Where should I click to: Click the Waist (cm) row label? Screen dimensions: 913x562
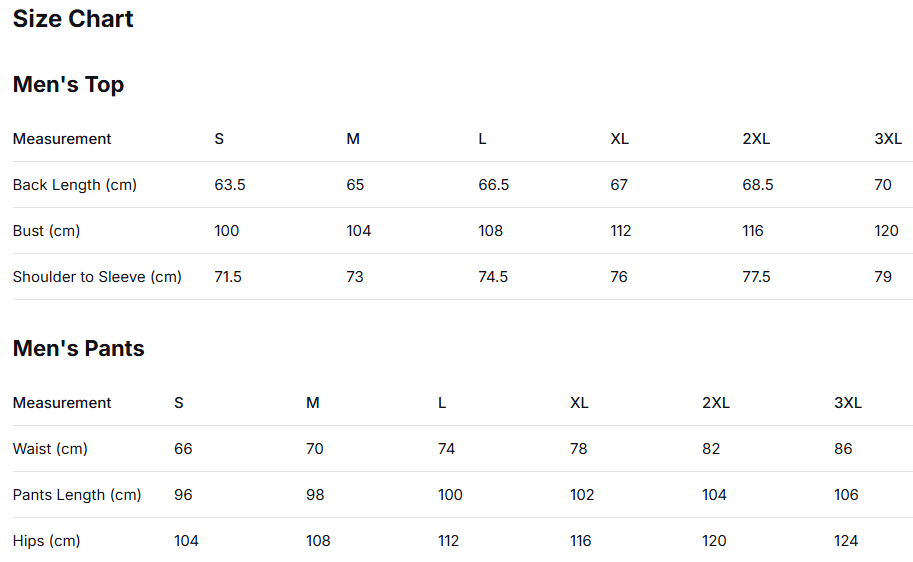tap(50, 449)
